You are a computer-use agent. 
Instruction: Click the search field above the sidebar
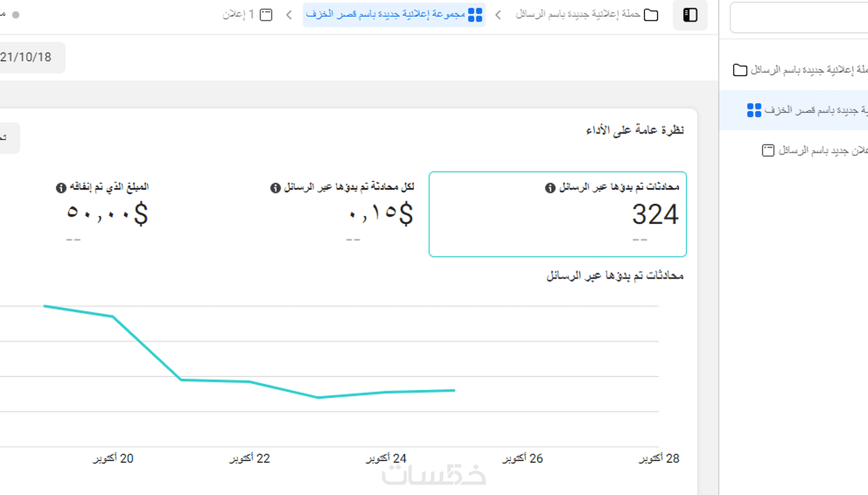click(799, 18)
